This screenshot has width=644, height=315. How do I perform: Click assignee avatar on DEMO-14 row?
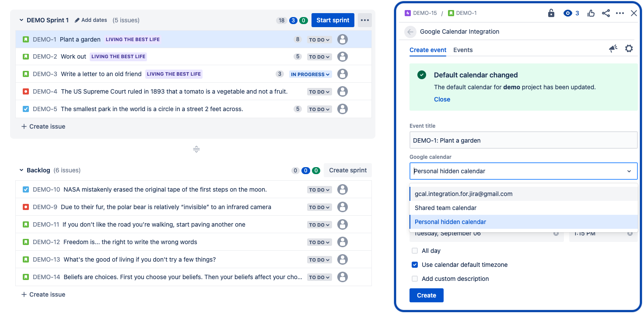(343, 277)
